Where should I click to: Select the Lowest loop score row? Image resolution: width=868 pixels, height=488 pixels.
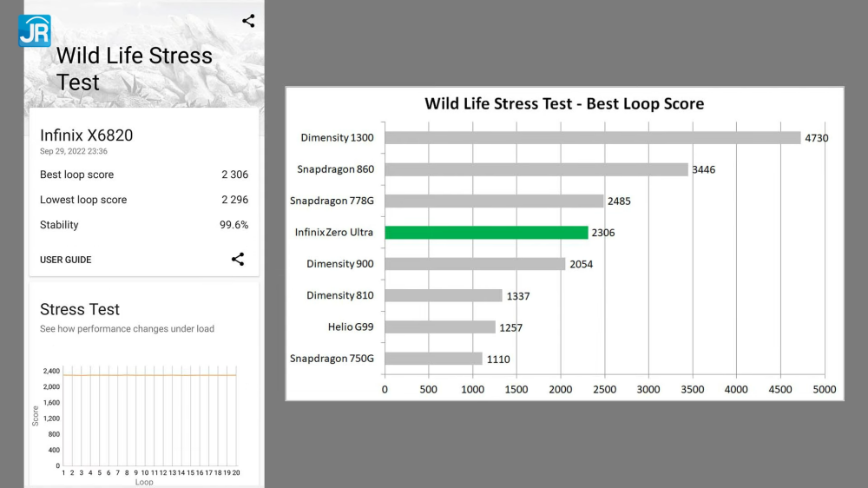pos(143,200)
